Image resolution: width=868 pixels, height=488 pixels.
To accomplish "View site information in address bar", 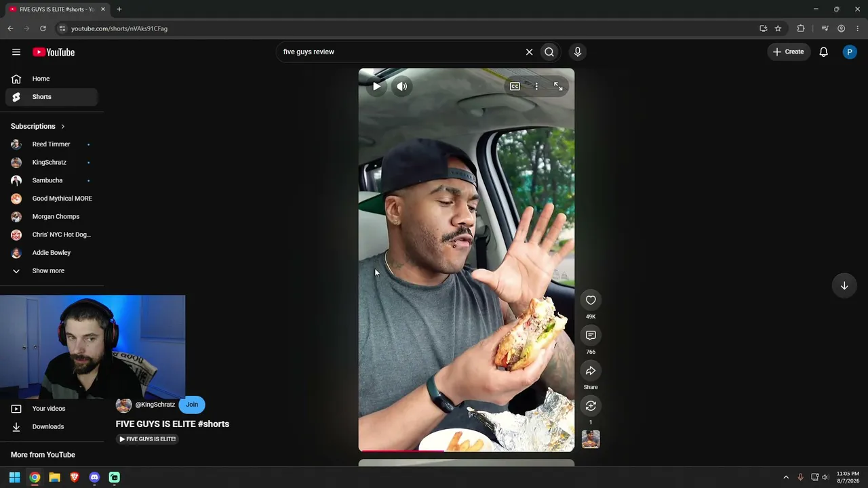I will tap(62, 28).
